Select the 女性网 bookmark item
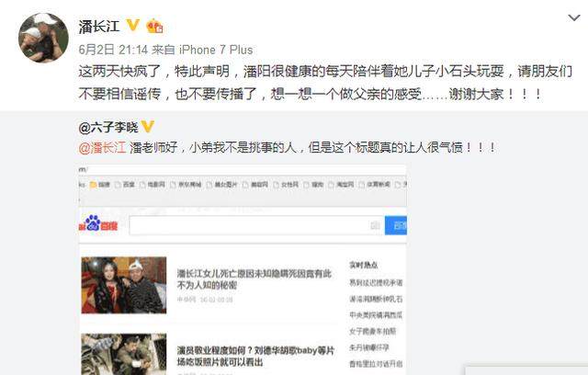The height and width of the screenshot is (375, 588). (286, 185)
